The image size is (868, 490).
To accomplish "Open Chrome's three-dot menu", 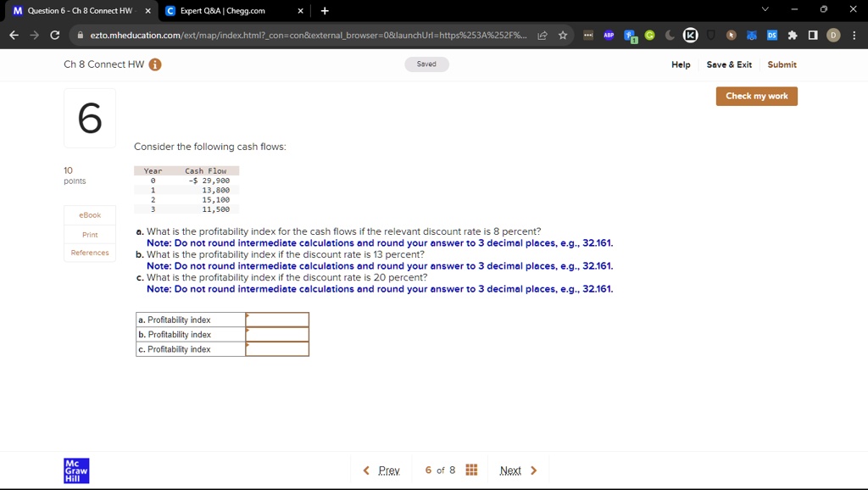I will point(854,35).
